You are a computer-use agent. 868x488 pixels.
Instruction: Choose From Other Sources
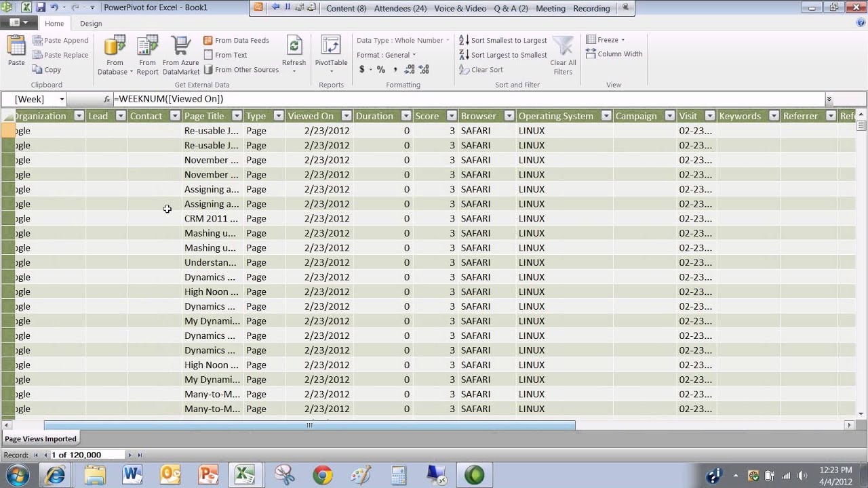coord(241,70)
